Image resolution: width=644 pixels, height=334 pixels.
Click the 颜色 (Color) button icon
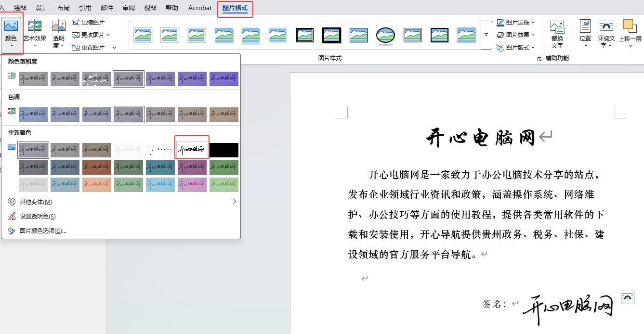click(x=11, y=26)
